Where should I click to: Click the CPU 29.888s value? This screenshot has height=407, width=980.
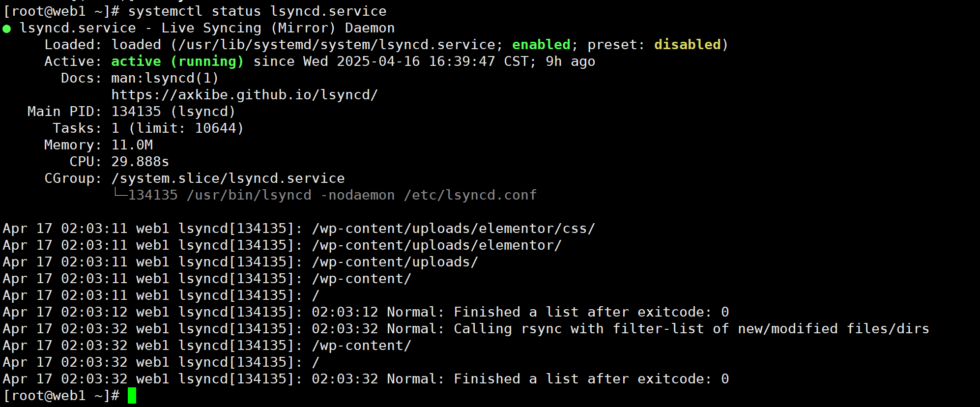click(x=140, y=161)
